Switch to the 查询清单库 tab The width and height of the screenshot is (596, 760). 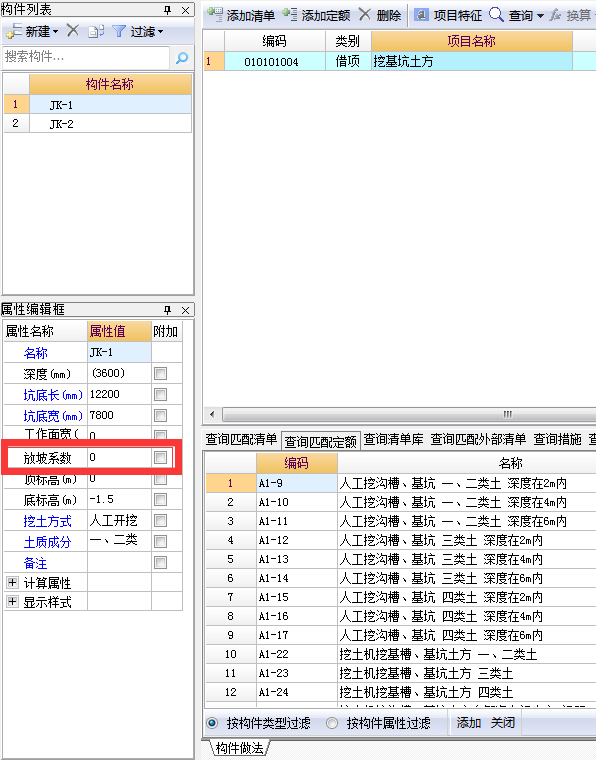click(393, 439)
